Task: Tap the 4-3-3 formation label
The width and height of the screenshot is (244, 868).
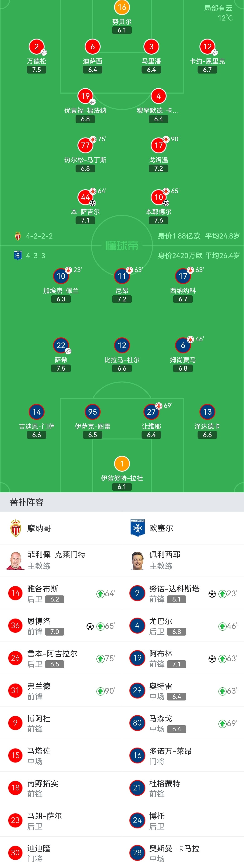Action: 36,255
